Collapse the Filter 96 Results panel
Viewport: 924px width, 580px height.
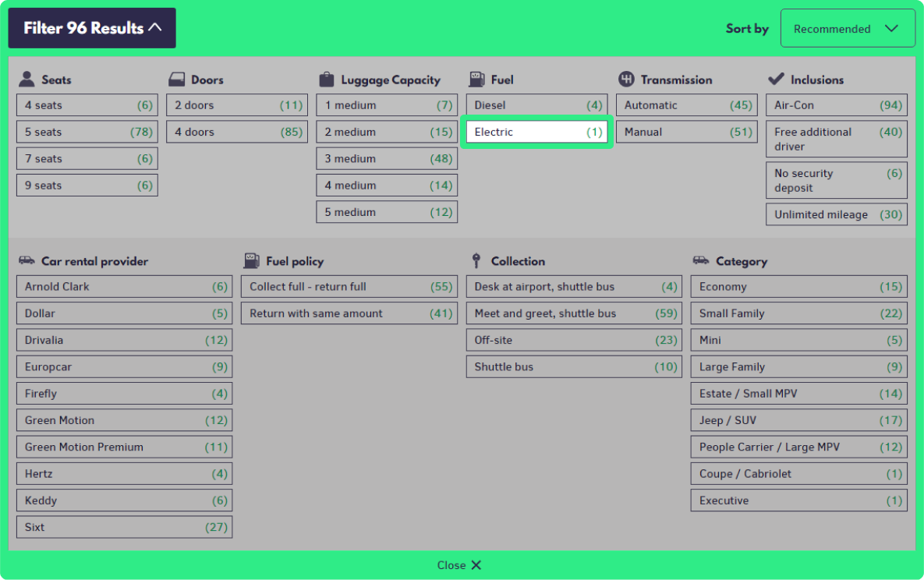92,28
